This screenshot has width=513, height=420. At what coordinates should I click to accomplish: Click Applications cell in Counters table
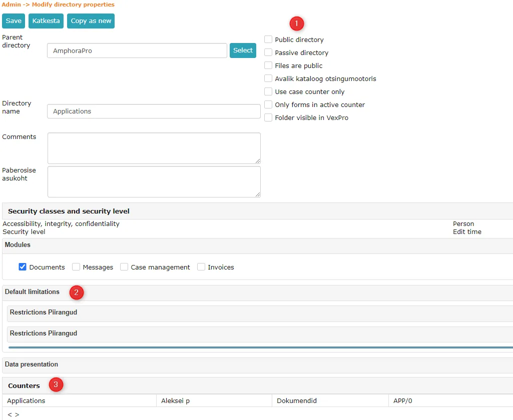tap(80, 400)
